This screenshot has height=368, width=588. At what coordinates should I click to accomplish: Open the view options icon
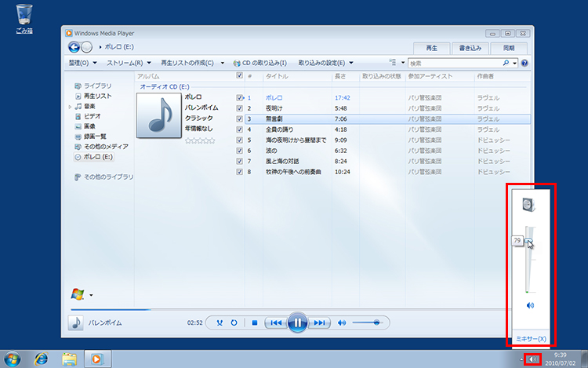click(x=393, y=62)
